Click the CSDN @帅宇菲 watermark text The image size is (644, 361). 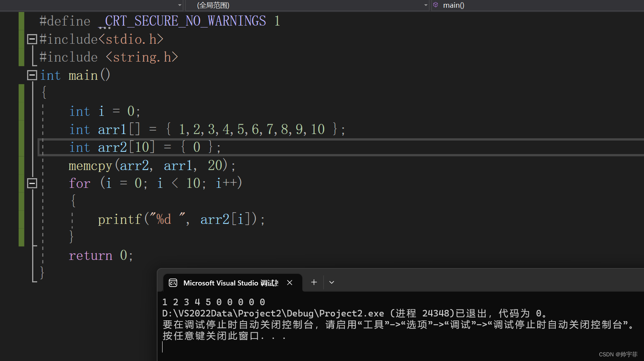pos(618,354)
